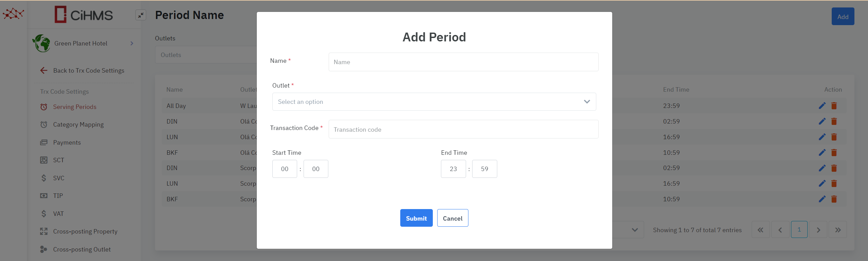
Task: Open the page size dropdown
Action: pyautogui.click(x=634, y=230)
